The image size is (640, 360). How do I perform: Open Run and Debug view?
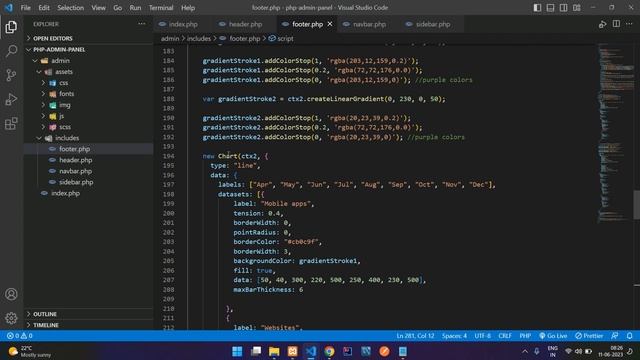pos(11,99)
